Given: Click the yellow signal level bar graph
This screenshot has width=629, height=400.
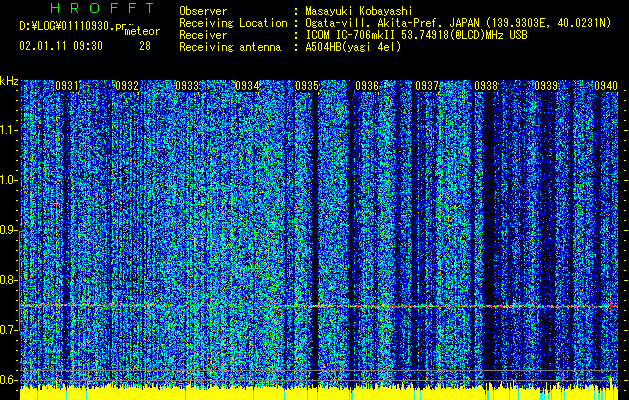Looking at the screenshot, I should 319,393.
